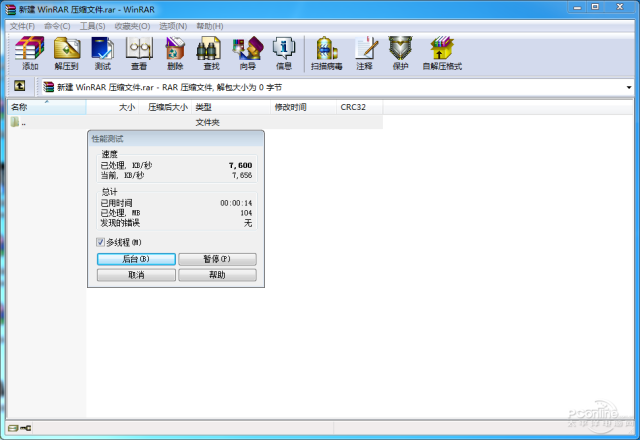
Task: Click the 解压到 (Extract To) toolbar icon
Action: click(66, 52)
